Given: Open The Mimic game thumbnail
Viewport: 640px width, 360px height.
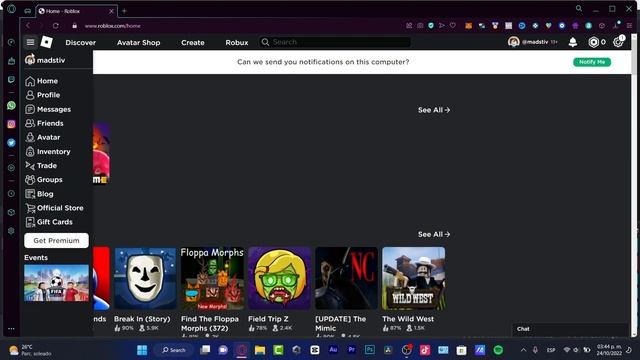Looking at the screenshot, I should 346,278.
